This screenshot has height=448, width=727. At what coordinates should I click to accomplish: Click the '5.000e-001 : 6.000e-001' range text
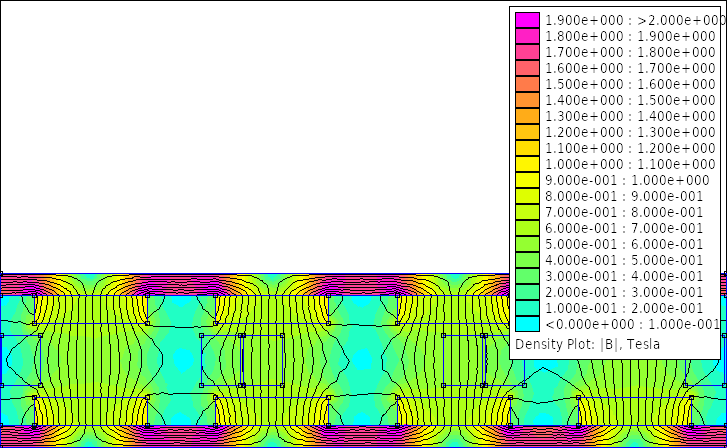[624, 244]
